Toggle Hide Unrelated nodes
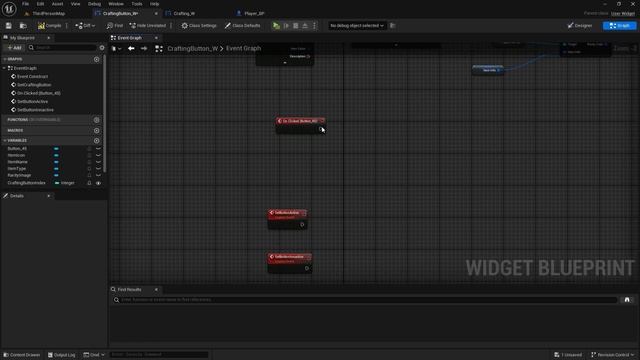640x360 pixels. click(x=148, y=26)
